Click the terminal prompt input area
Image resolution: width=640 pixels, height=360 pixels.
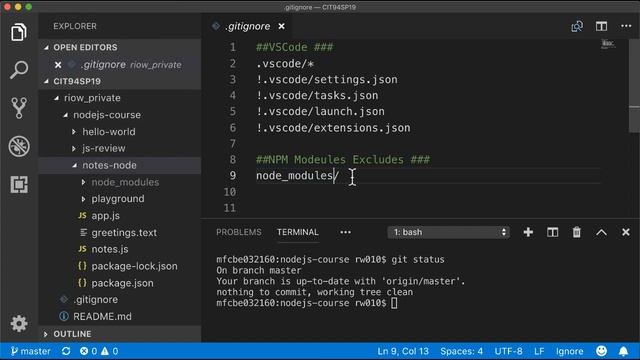(394, 303)
